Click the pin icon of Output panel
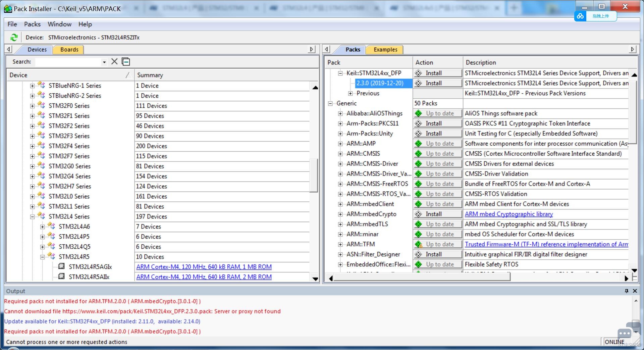Screen dimensions: 644x350 pos(626,291)
